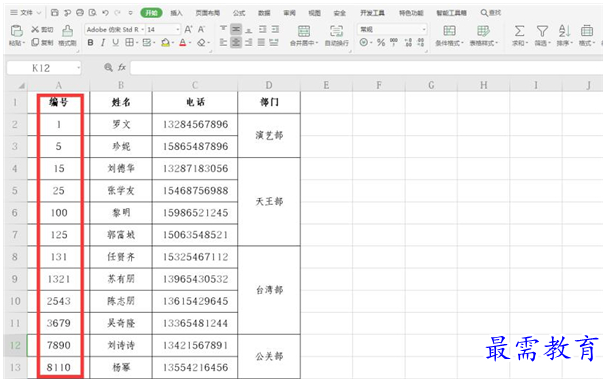Click the Print icon in quick access bar
607x380 pixels.
tap(80, 13)
